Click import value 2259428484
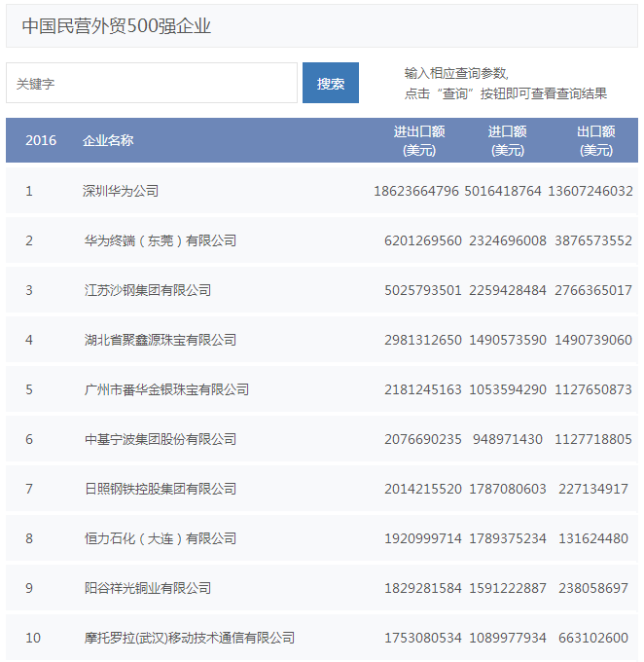The image size is (644, 662). [x=508, y=290]
